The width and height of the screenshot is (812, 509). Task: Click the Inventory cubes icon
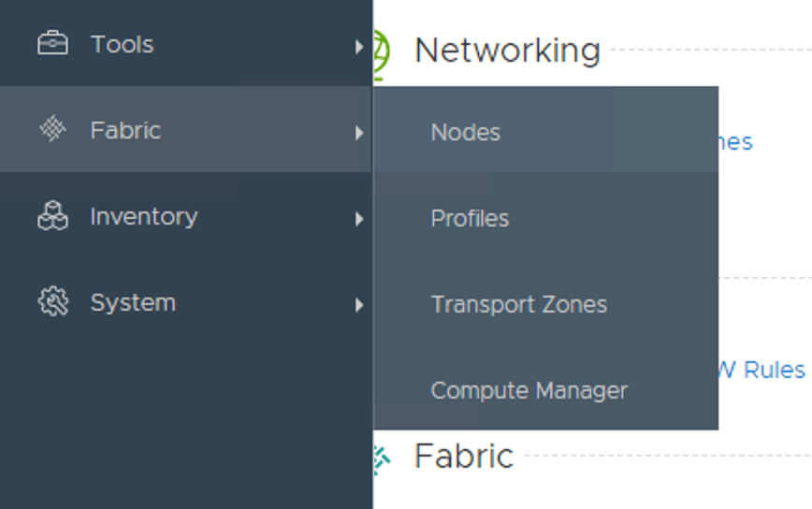(x=52, y=216)
